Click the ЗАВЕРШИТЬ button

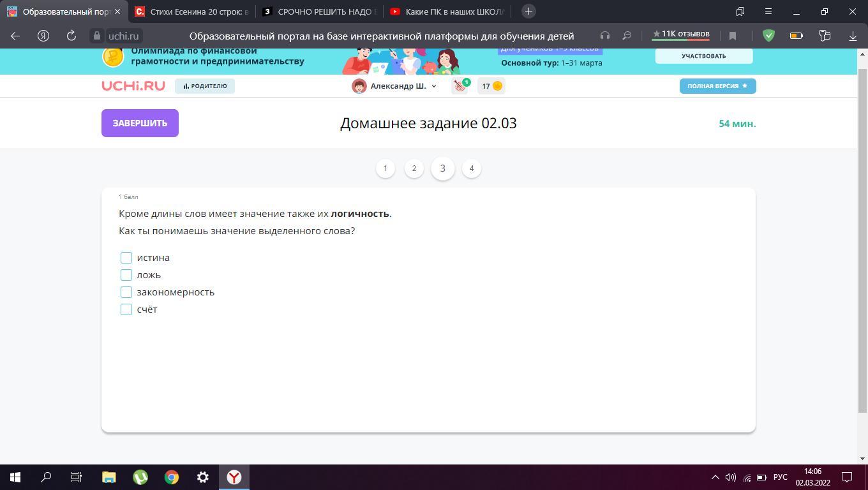tap(140, 123)
